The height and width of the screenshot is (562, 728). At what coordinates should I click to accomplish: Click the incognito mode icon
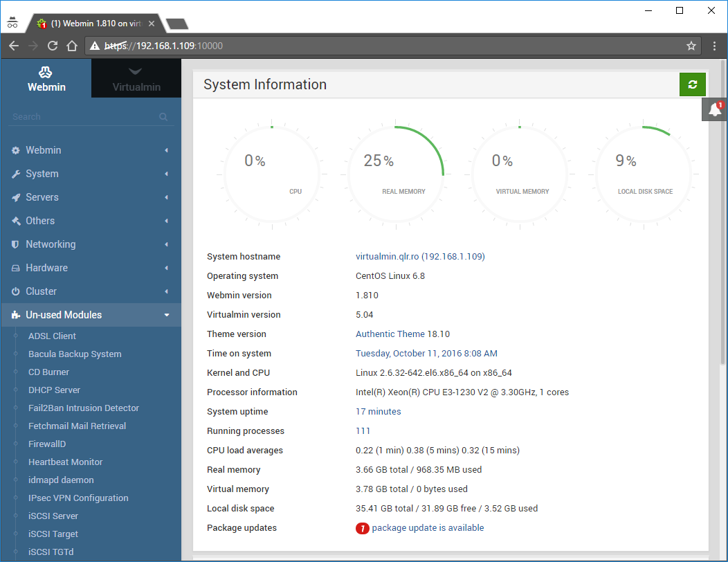(12, 22)
